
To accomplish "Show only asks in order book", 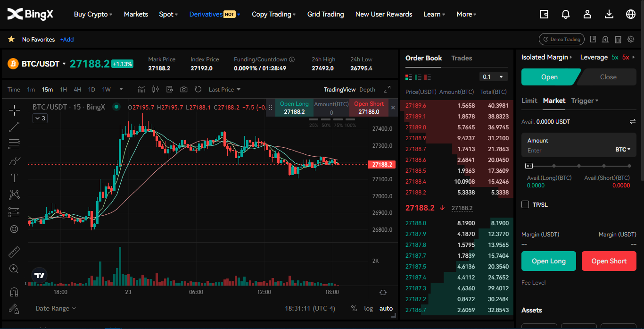I will [x=428, y=77].
